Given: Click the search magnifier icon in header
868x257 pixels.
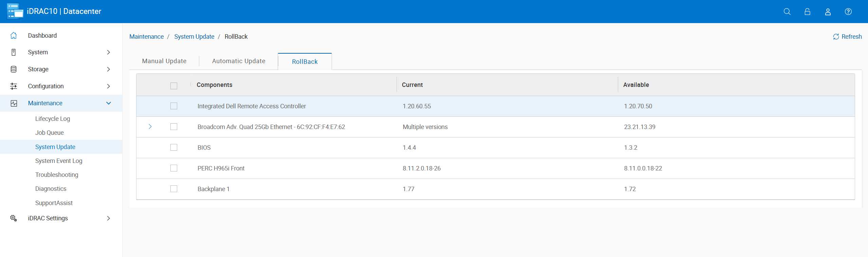Looking at the screenshot, I should pyautogui.click(x=787, y=12).
